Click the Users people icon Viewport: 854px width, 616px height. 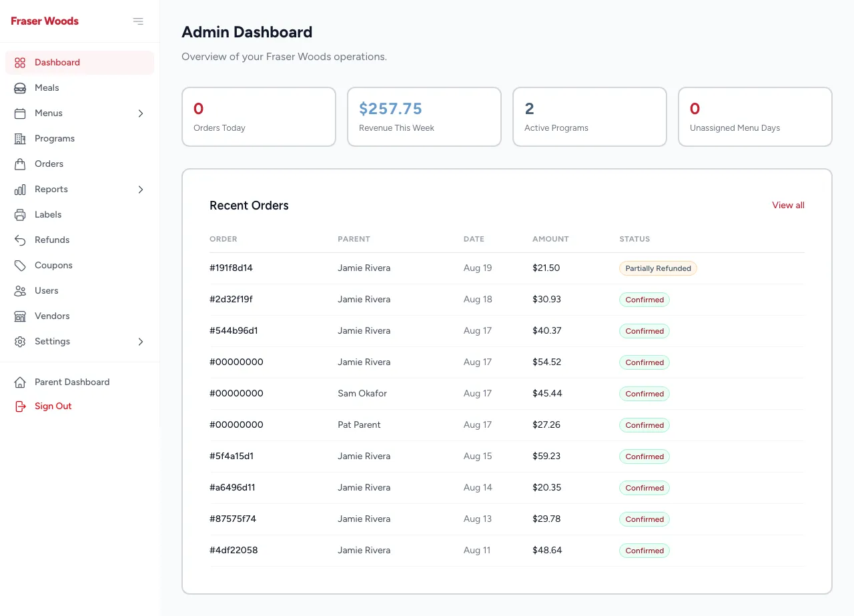click(20, 291)
